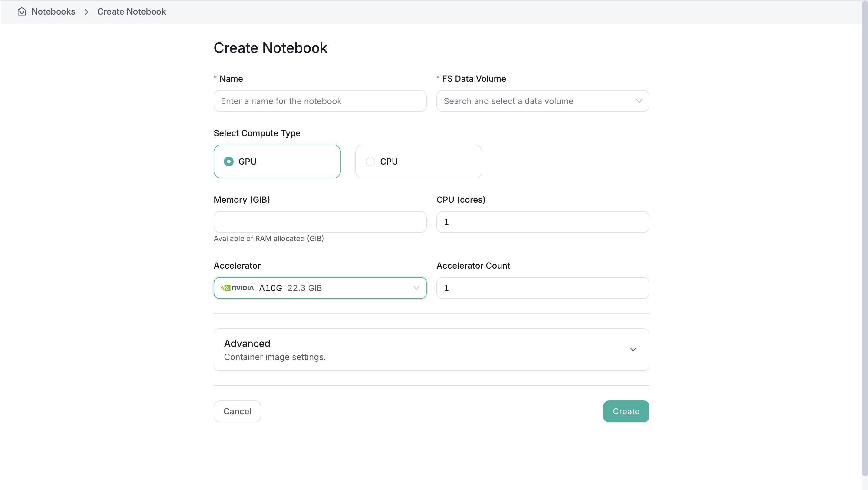
Task: Click the breadcrumb separator chevron icon
Action: (x=87, y=12)
